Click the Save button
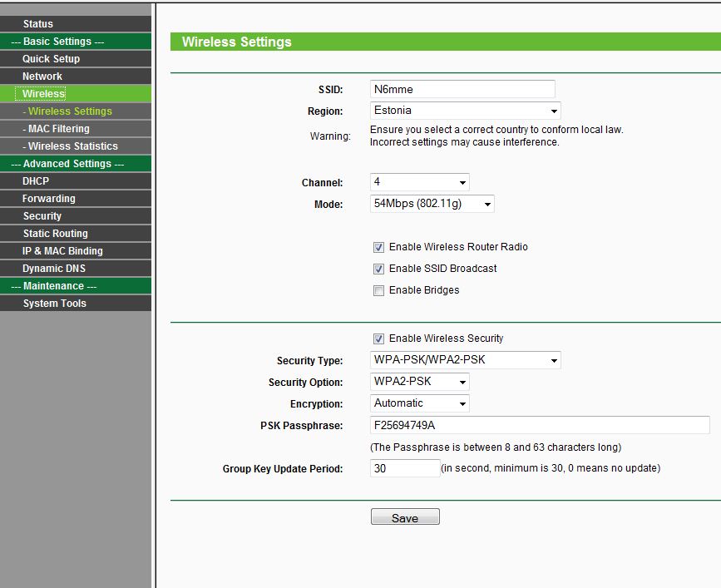721x588 pixels. click(x=405, y=516)
